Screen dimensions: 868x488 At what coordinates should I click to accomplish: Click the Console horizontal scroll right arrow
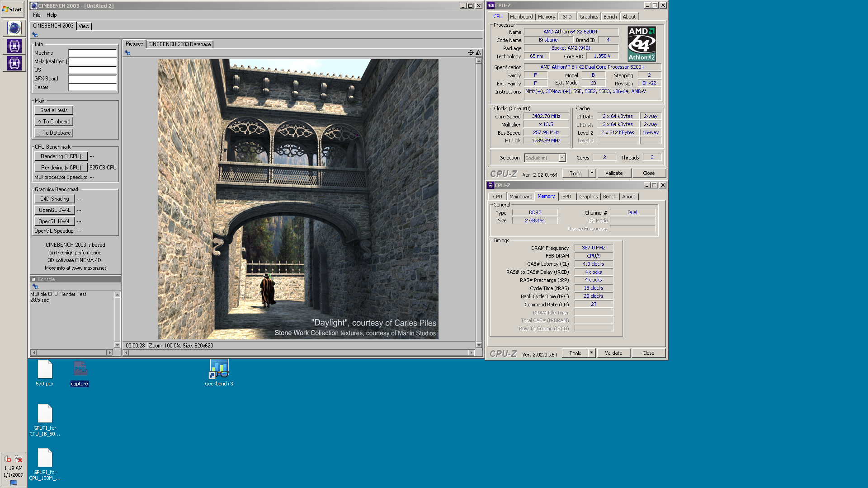click(x=109, y=352)
